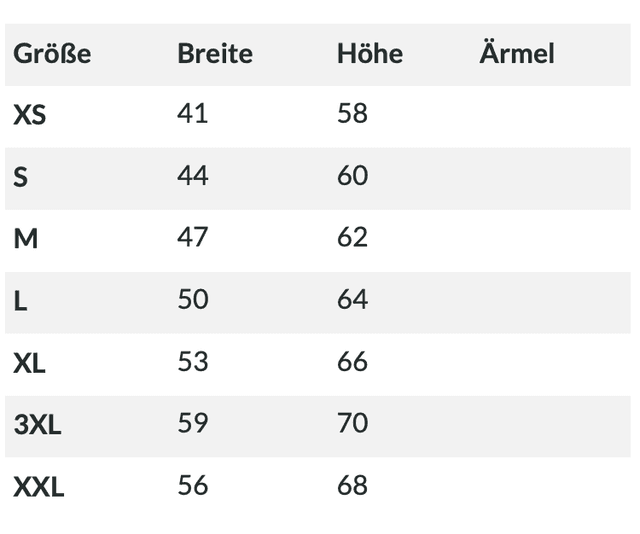Image resolution: width=640 pixels, height=534 pixels.
Task: Select width value 50 for size L
Action: (193, 300)
